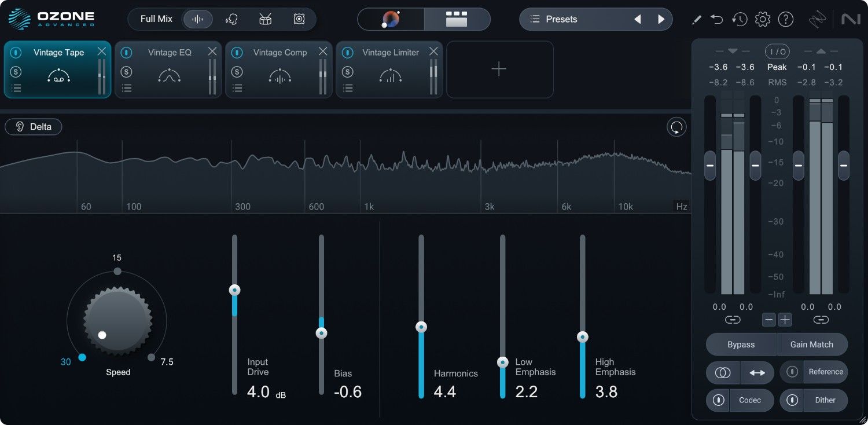The height and width of the screenshot is (425, 868).
Task: Switch to the module chain view tab
Action: tap(457, 19)
